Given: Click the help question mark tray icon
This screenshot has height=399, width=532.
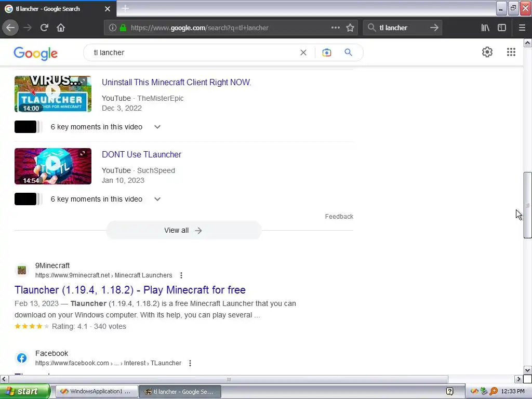Looking at the screenshot, I should tap(450, 392).
